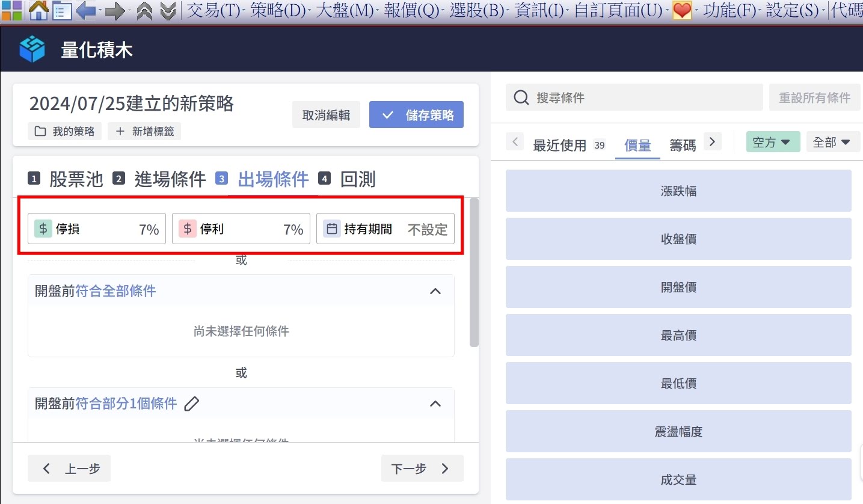The image size is (863, 504).
Task: Click the double down chevron icon
Action: 168,11
